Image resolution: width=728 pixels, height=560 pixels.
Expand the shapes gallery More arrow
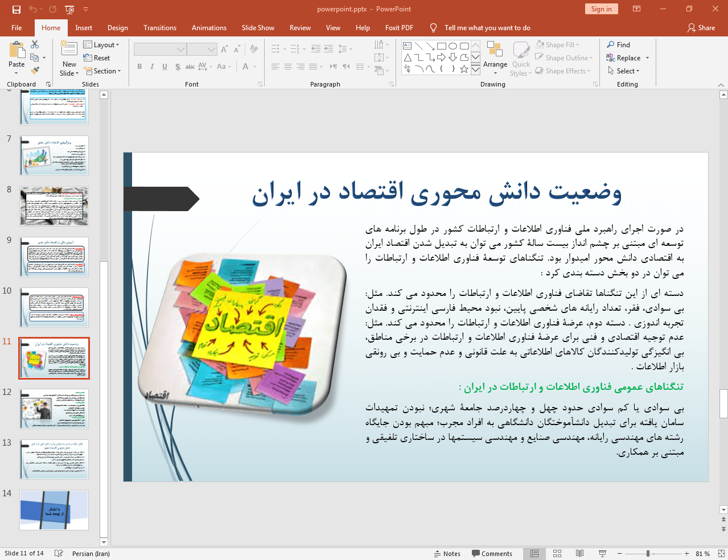tap(475, 69)
